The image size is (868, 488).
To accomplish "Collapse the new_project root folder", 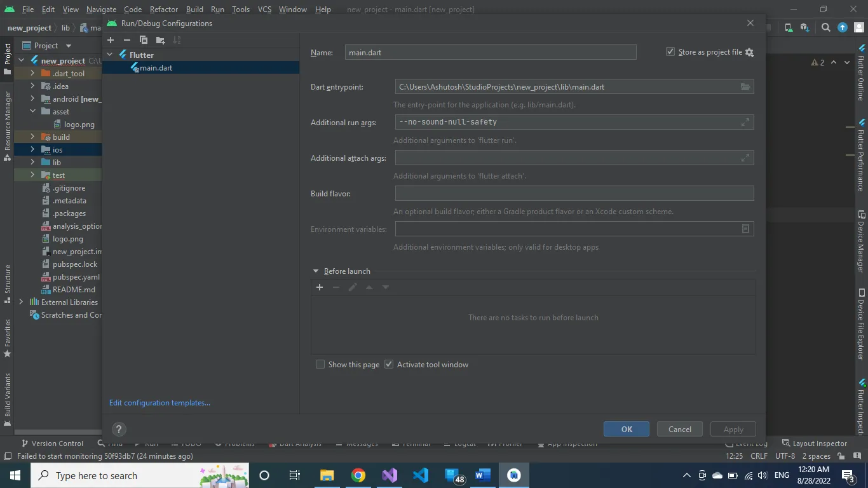I will tap(22, 61).
